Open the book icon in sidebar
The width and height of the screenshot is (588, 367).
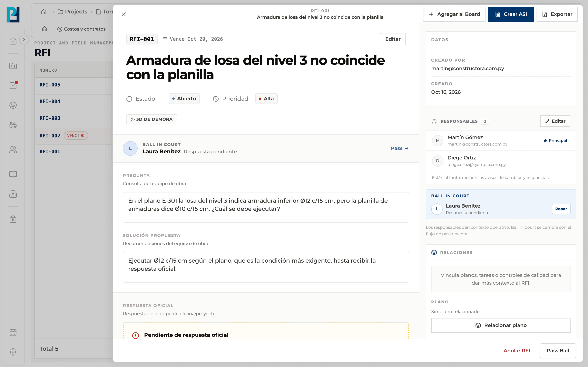(x=13, y=175)
